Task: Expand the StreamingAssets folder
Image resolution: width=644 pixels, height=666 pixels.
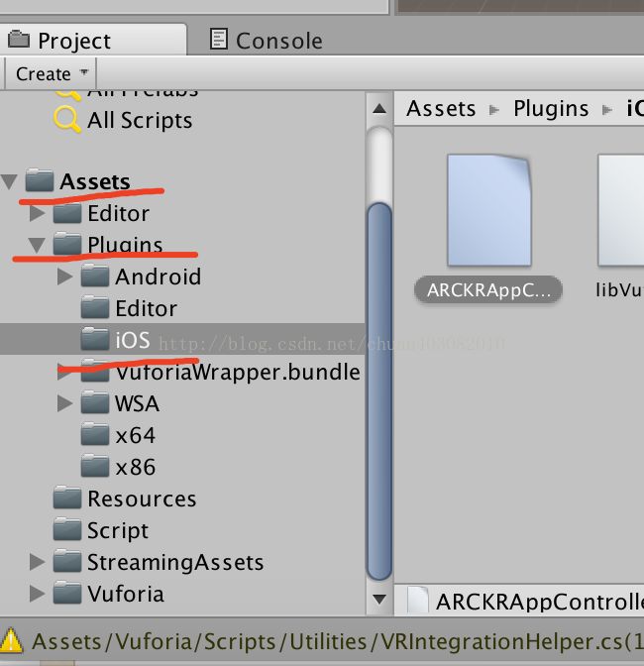Action: point(38,562)
